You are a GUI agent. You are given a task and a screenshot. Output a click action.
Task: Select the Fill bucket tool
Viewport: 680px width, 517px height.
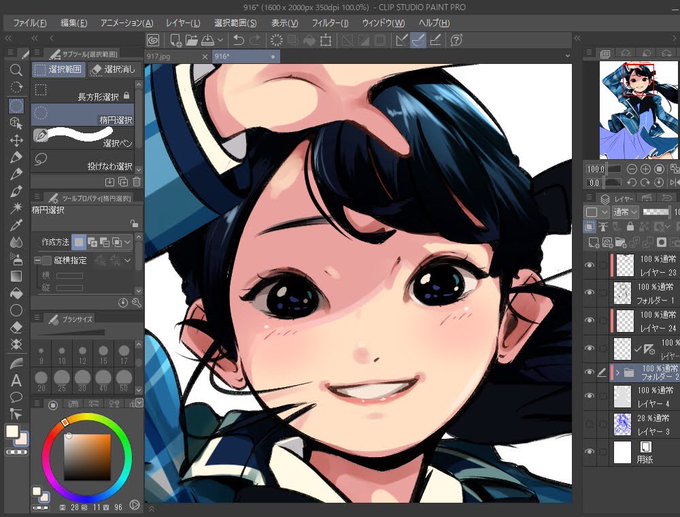[x=16, y=293]
